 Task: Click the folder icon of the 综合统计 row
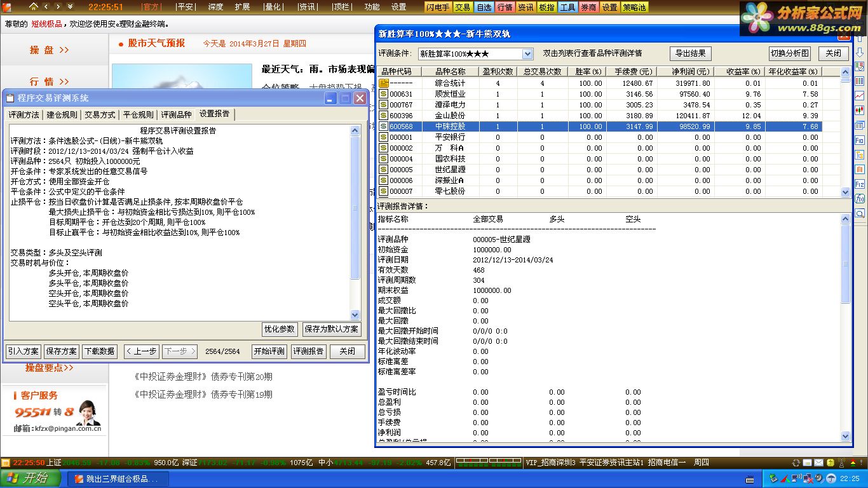(383, 83)
